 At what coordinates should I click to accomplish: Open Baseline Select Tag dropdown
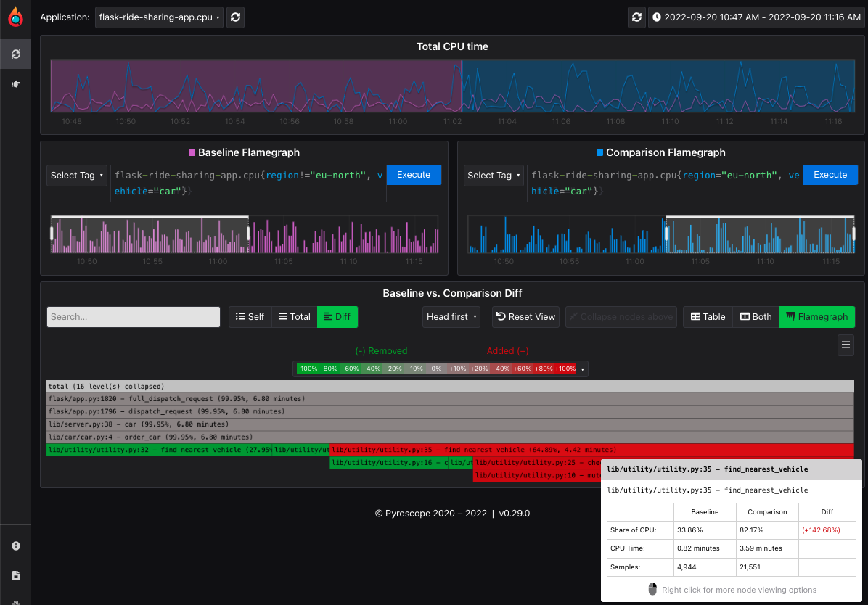click(x=76, y=176)
